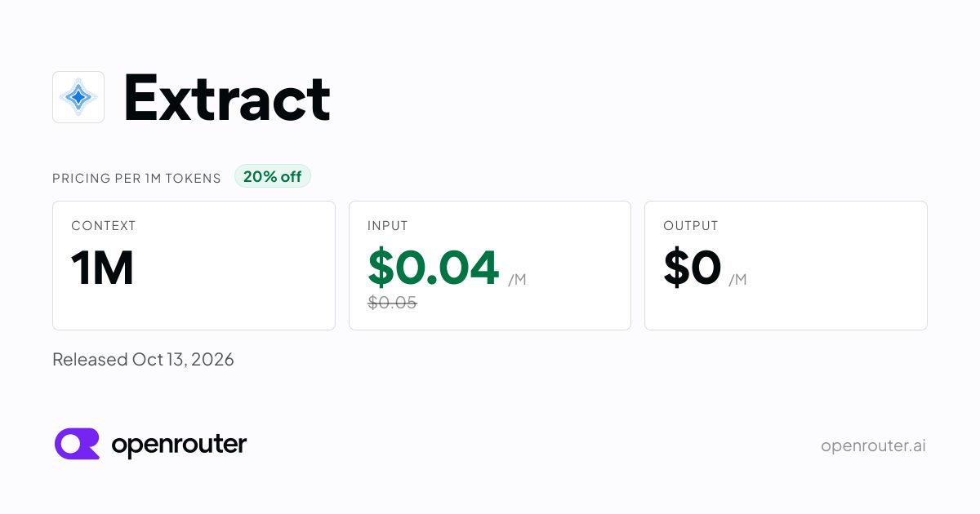Viewport: 980px width, 514px height.
Task: Click the OUTPUT card heading
Action: click(x=691, y=226)
